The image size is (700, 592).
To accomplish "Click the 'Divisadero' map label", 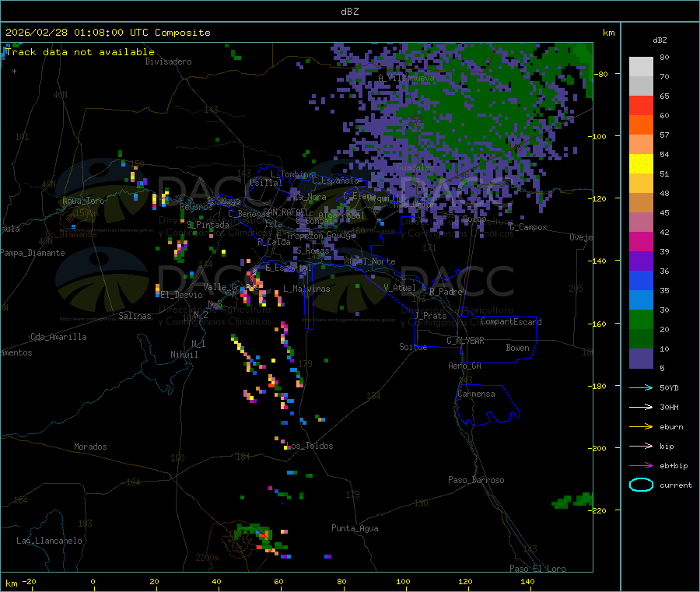I will 168,61.
